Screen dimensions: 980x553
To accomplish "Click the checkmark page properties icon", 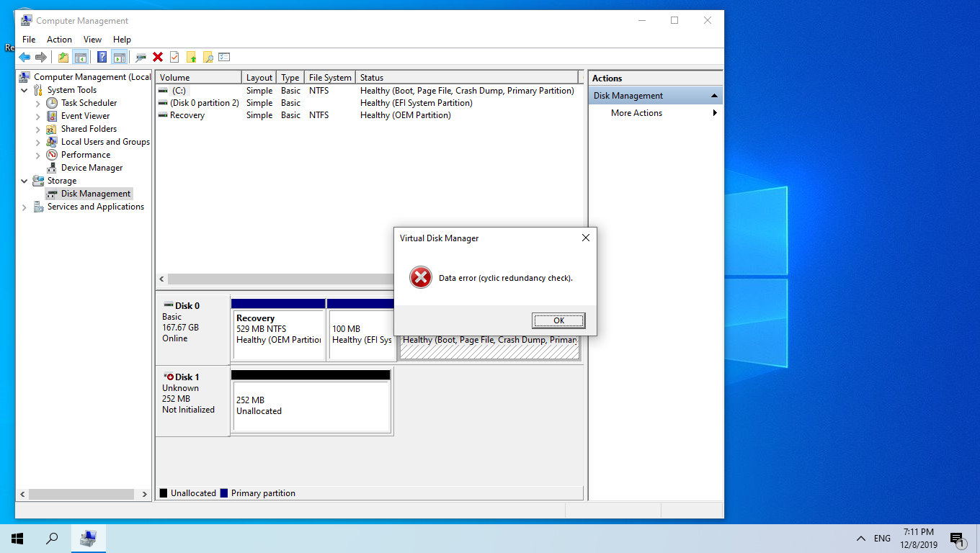I will 174,57.
